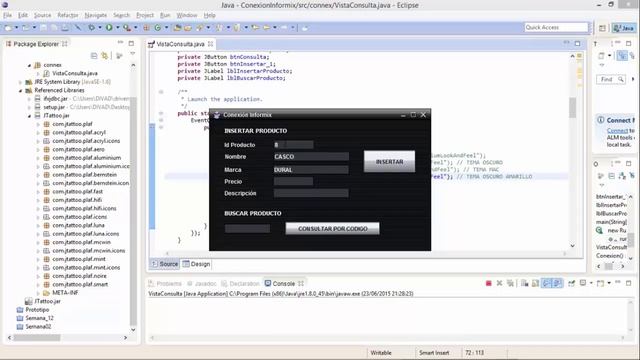Screen dimensions: 640x360
Task: Click the Run Last Tool external tools icon
Action: coord(127,28)
